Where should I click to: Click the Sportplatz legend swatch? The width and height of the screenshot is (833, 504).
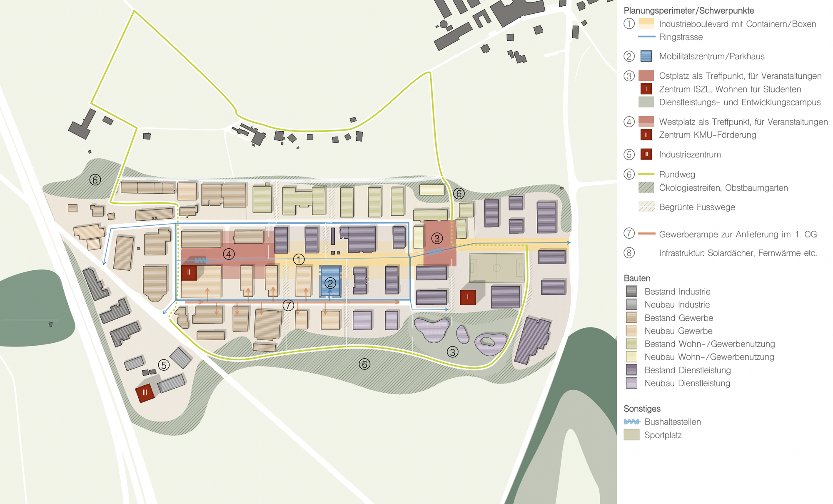[x=631, y=435]
